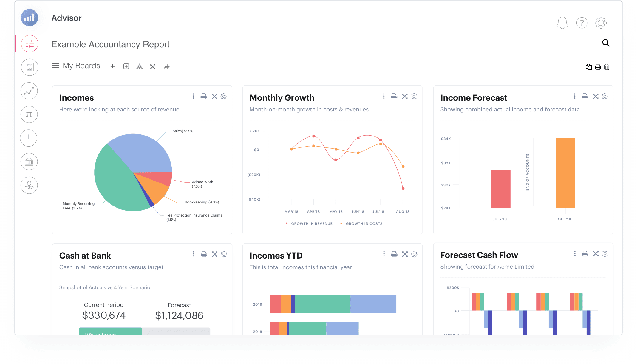The width and height of the screenshot is (637, 364).
Task: Open the notifications bell
Action: [x=562, y=23]
